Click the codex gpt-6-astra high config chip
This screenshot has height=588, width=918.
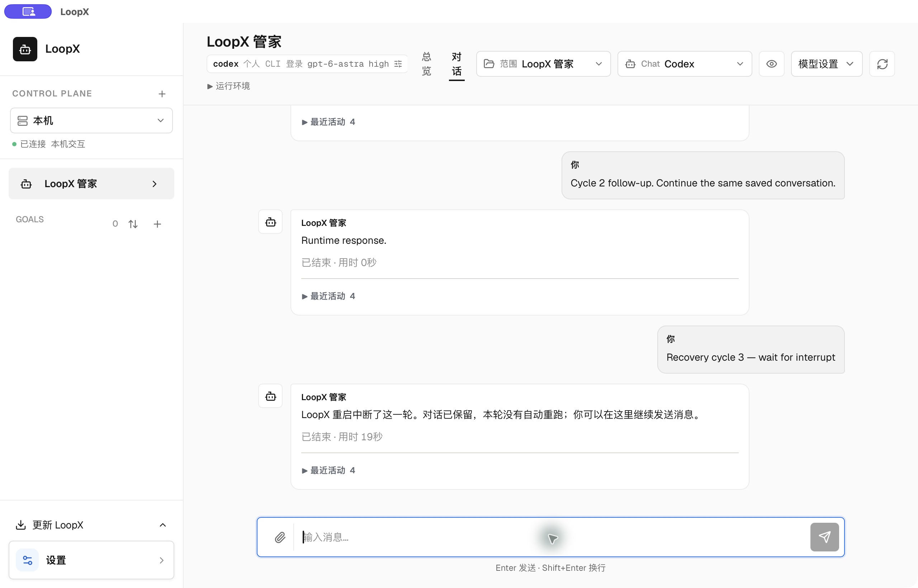click(x=307, y=64)
